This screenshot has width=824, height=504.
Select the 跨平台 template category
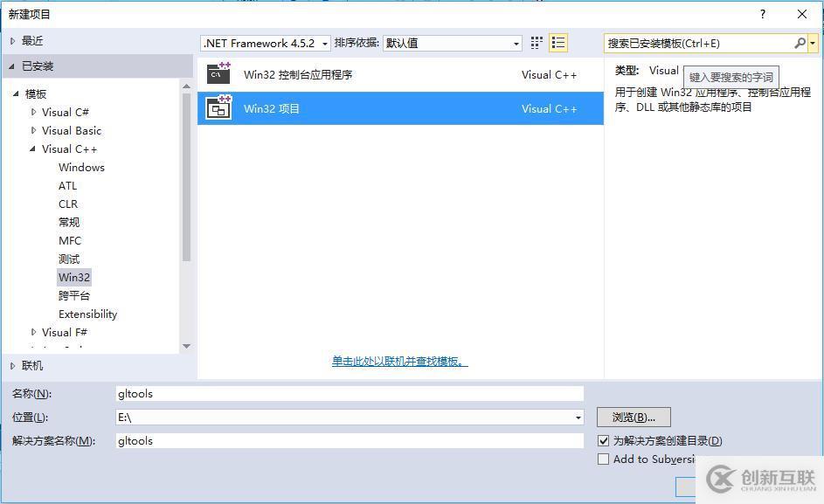coord(74,295)
